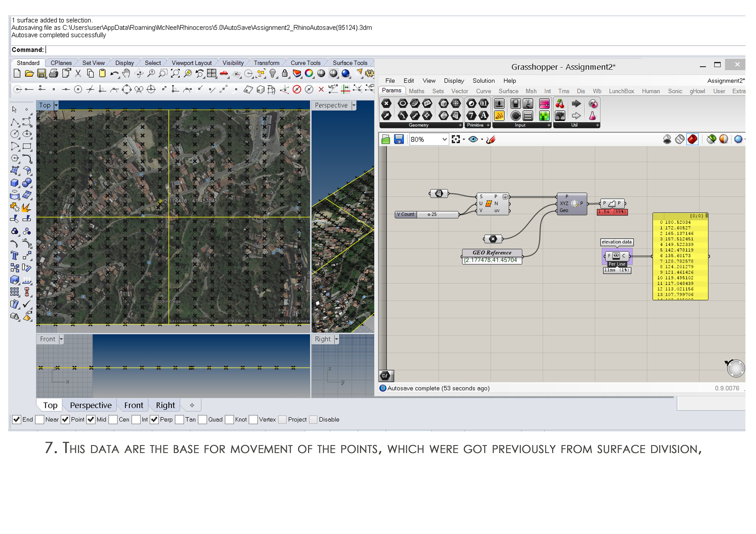
Task: Click the Open file folder icon
Action: pyautogui.click(x=29, y=73)
